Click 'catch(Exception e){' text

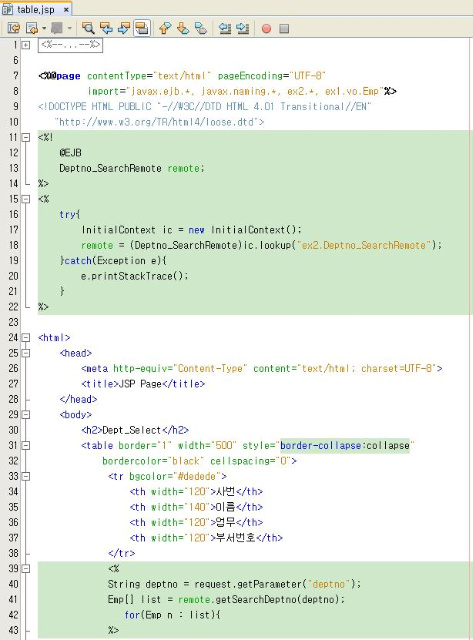115,261
